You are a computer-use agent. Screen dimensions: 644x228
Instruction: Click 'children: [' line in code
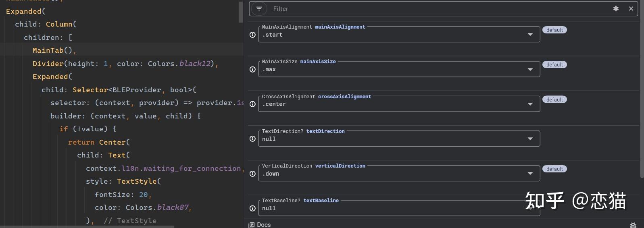point(48,37)
